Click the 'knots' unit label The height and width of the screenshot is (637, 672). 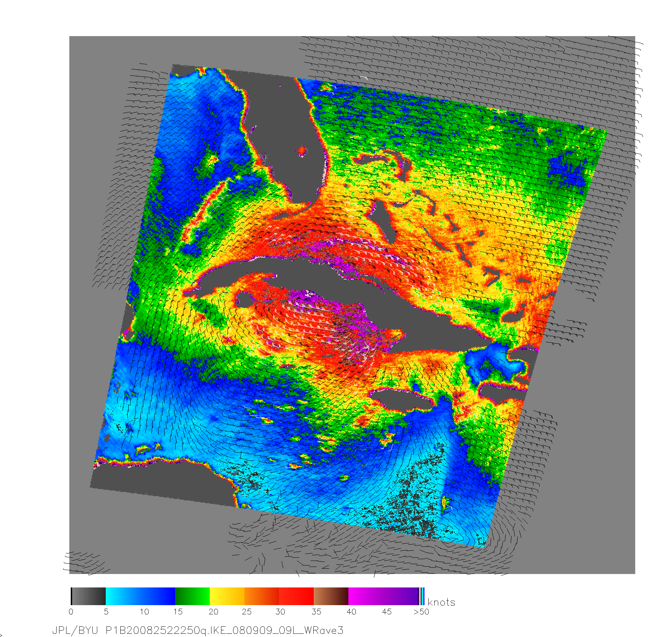(441, 602)
